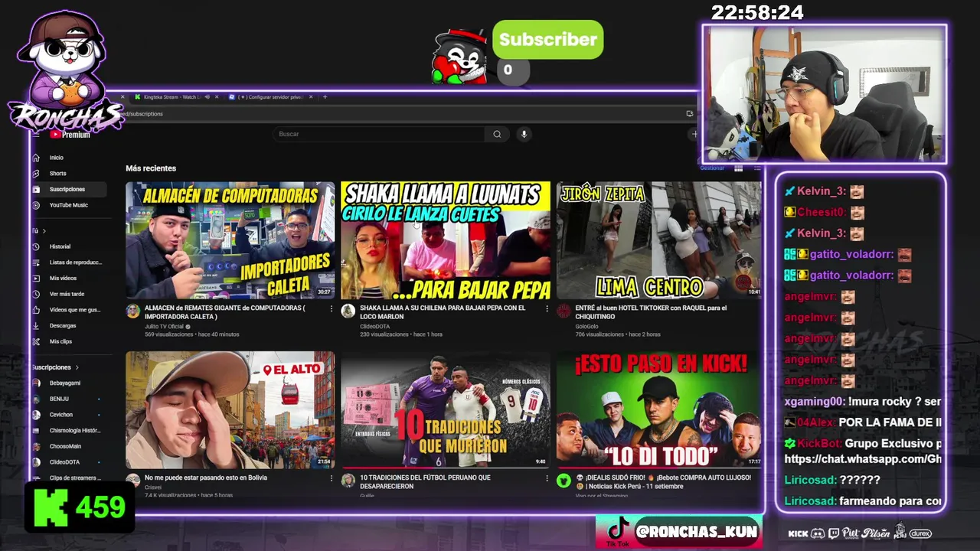Click the microphone voice search icon
980x551 pixels.
pyautogui.click(x=524, y=134)
